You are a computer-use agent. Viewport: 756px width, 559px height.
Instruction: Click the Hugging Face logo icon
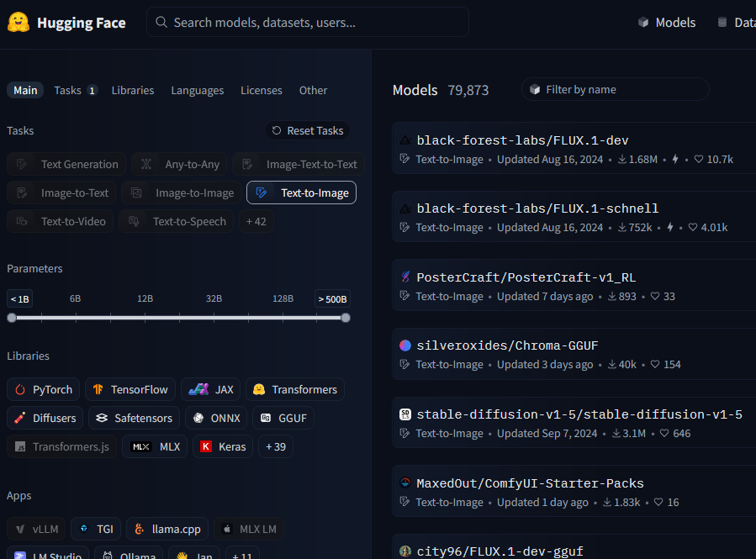click(x=19, y=23)
